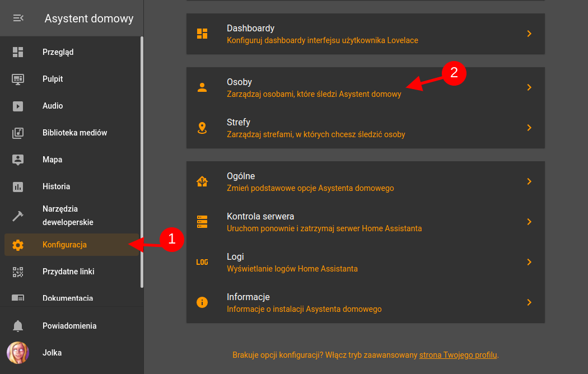The image size is (588, 374).
Task: Click the Historia chart icon
Action: point(18,186)
